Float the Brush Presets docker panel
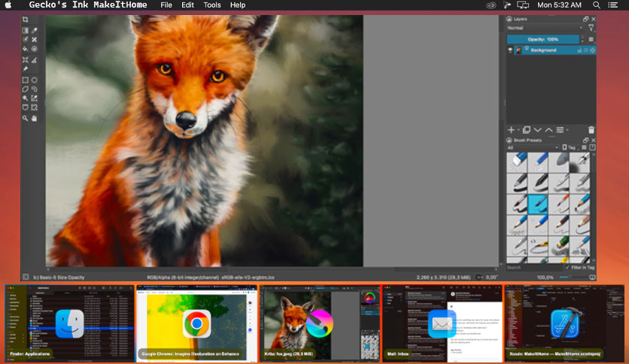This screenshot has height=364, width=629. (585, 141)
